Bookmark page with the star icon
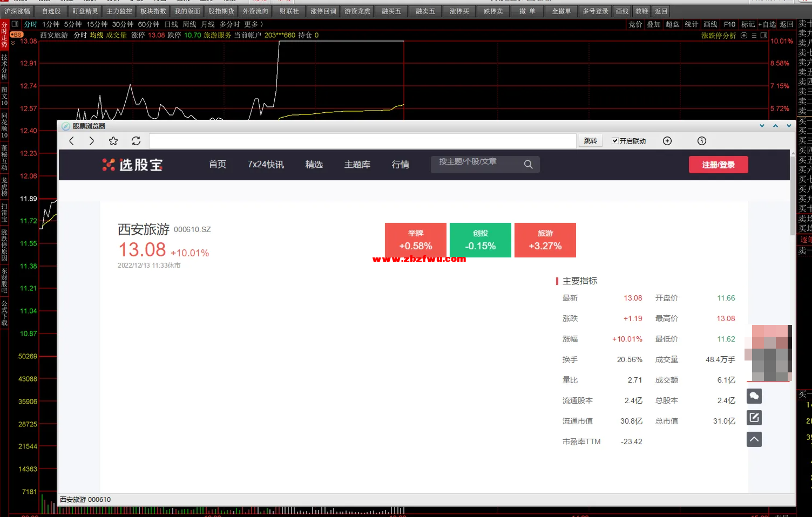The height and width of the screenshot is (517, 812). [x=113, y=141]
